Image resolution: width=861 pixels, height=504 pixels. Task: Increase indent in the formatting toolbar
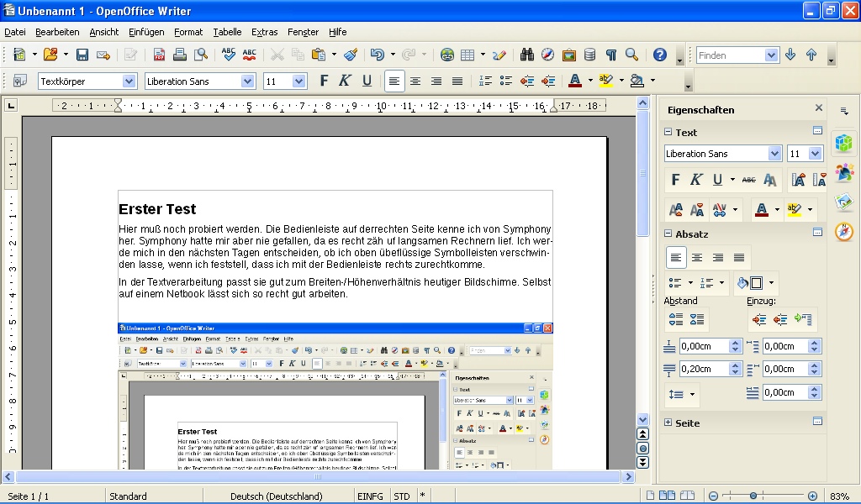(x=548, y=81)
